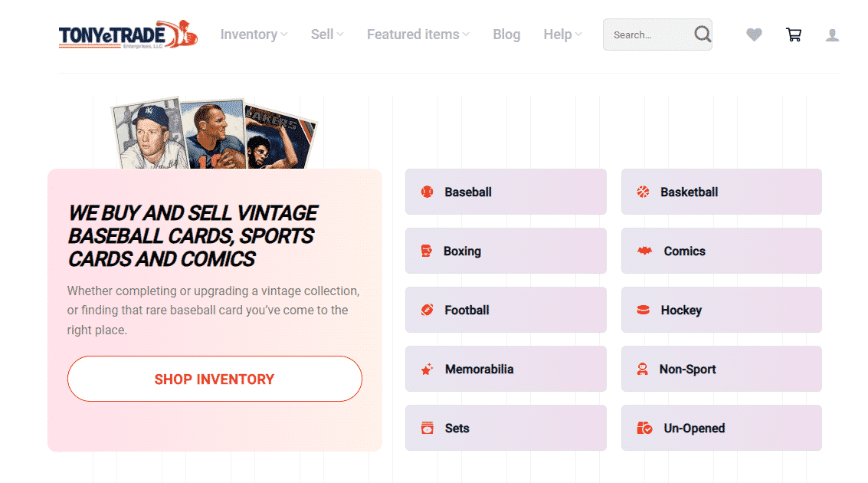Expand the Featured items dropdown
868x483 pixels.
(418, 34)
